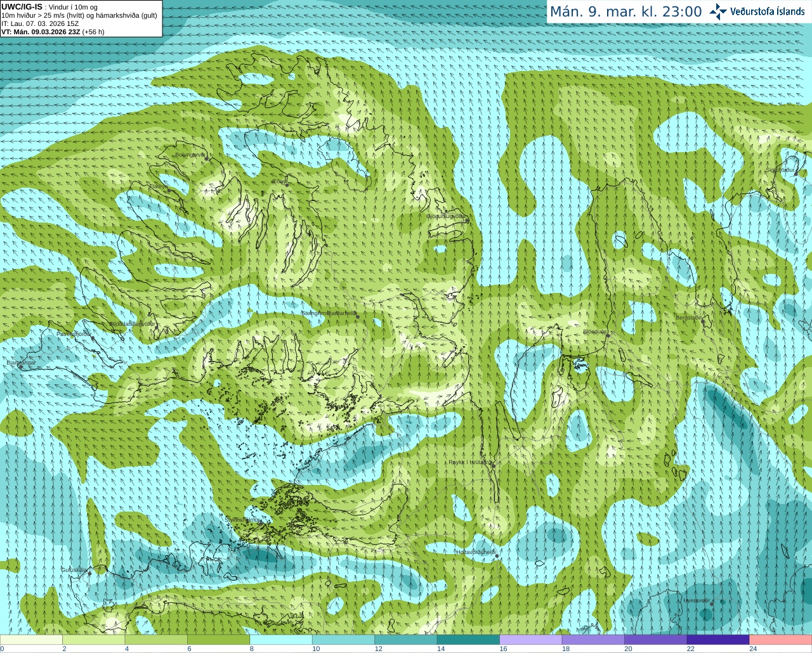Select the Reykir í Hrútafirði station label
The height and width of the screenshot is (653, 812).
pos(471,462)
